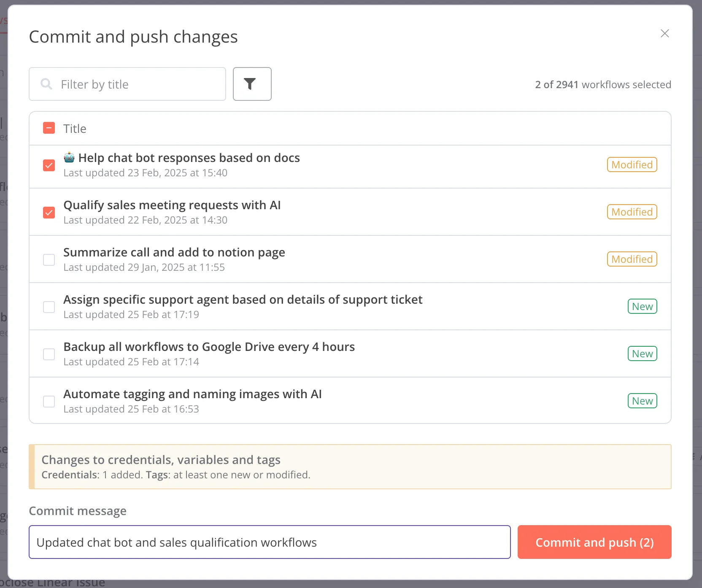Image resolution: width=702 pixels, height=588 pixels.
Task: Enable the Backup all workflows checkbox
Action: [49, 354]
